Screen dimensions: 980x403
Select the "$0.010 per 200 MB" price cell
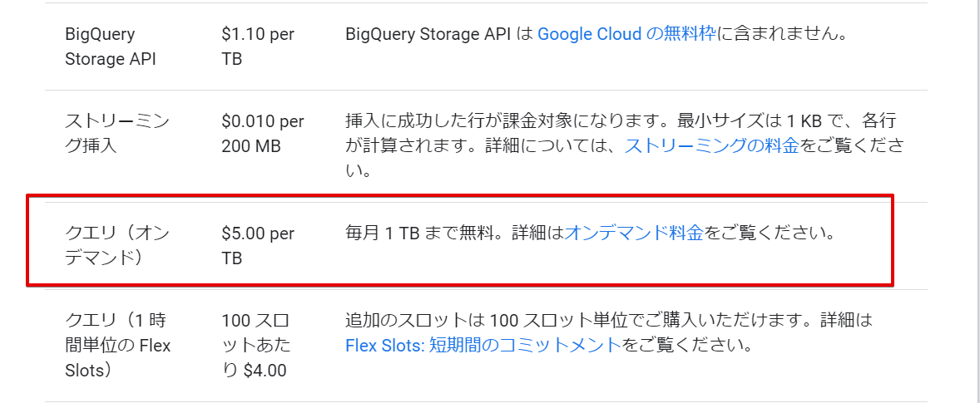click(262, 134)
